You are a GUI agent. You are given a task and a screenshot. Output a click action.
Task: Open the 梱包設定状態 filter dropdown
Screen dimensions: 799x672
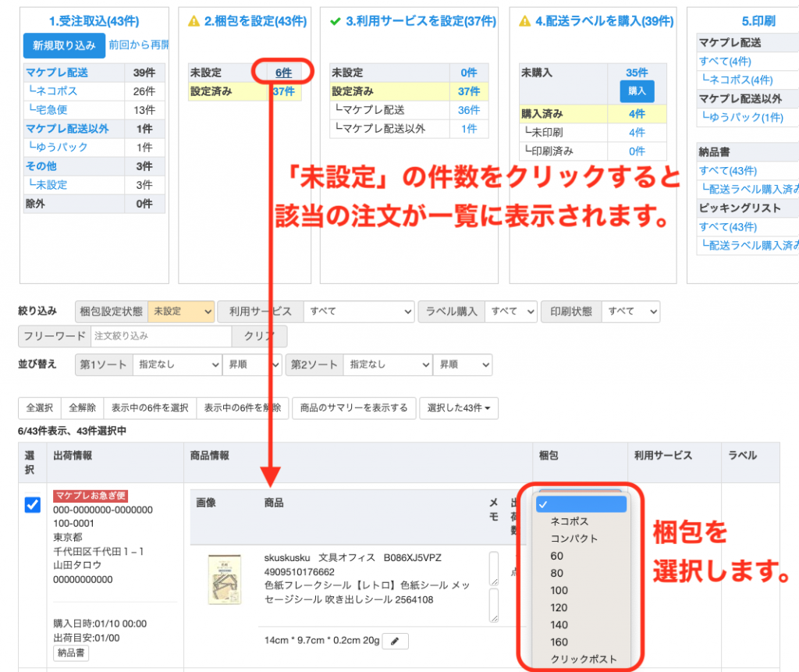pyautogui.click(x=181, y=311)
